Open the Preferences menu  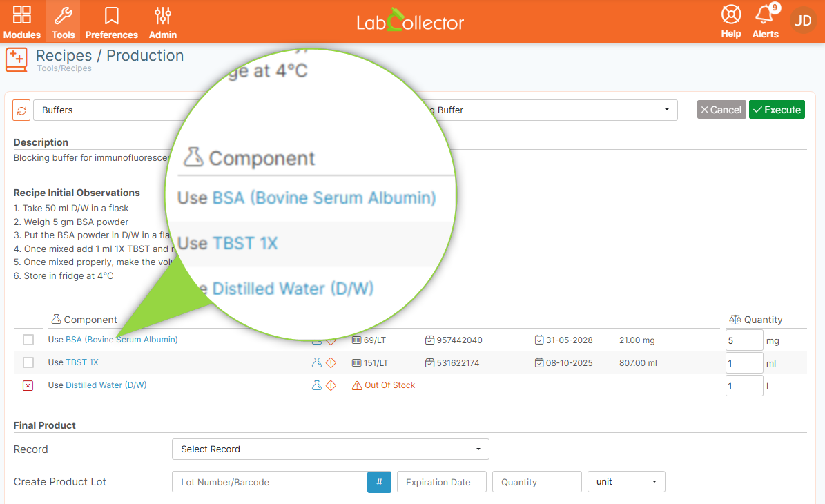point(112,21)
